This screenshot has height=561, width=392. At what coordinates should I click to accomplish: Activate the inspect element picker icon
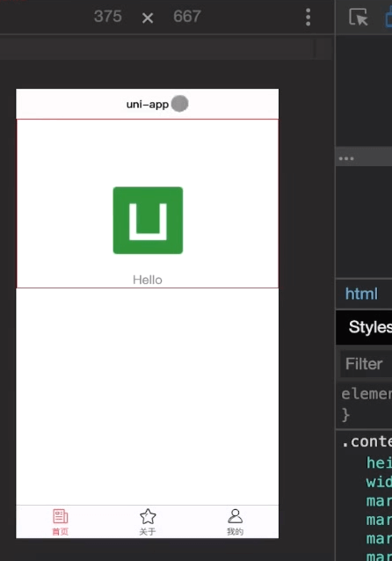358,17
